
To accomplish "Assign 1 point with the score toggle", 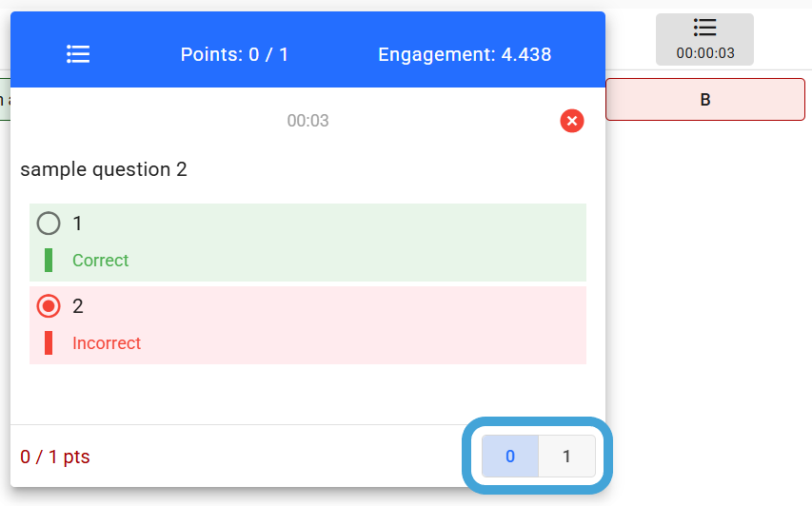I will pyautogui.click(x=566, y=456).
